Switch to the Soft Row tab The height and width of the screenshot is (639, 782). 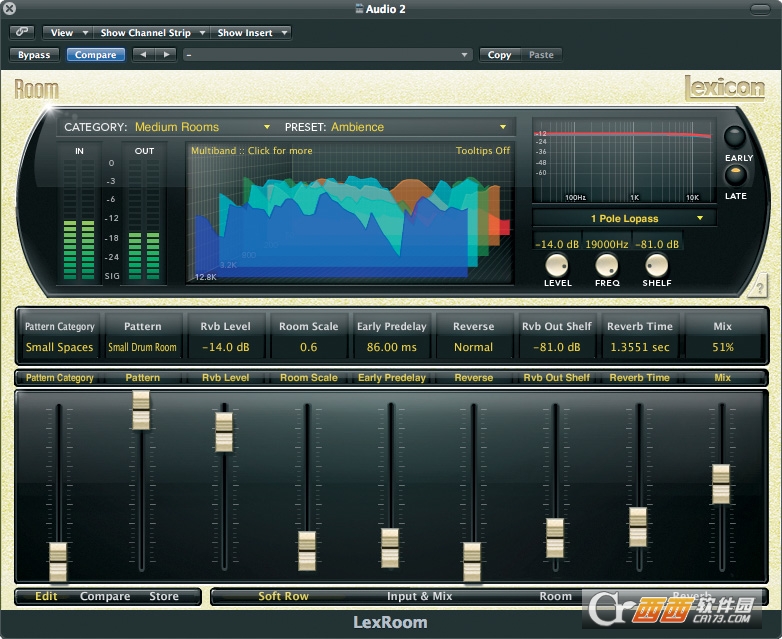click(283, 596)
